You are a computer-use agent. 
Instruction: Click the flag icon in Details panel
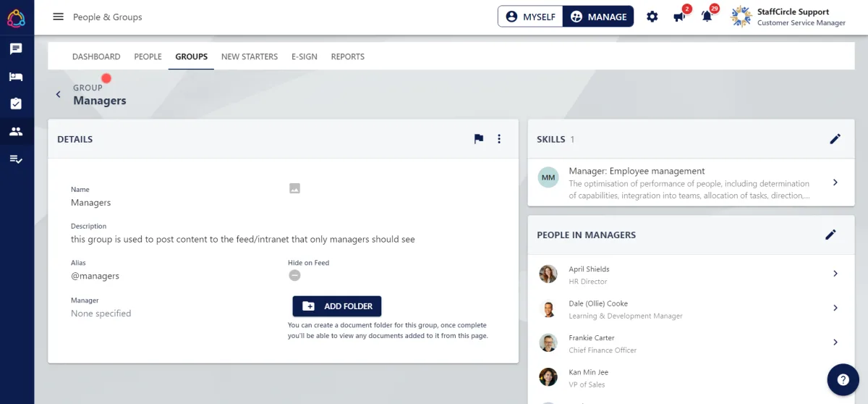click(x=479, y=139)
